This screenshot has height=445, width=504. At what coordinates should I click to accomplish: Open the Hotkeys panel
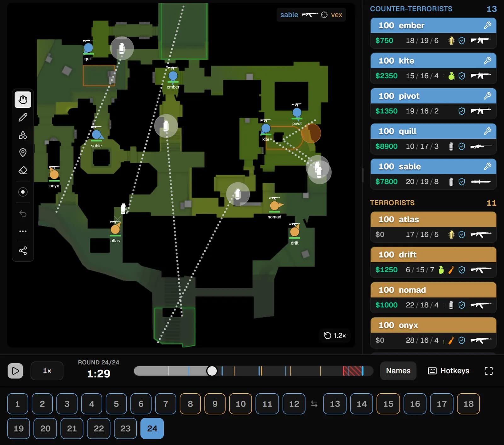click(449, 371)
